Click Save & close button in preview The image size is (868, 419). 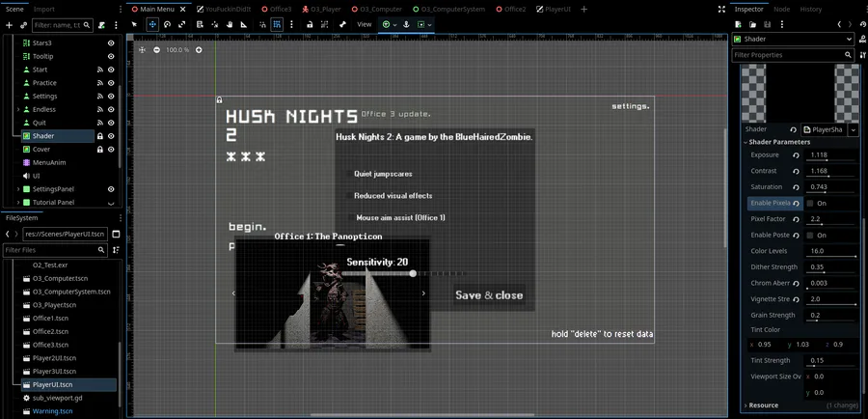(489, 295)
